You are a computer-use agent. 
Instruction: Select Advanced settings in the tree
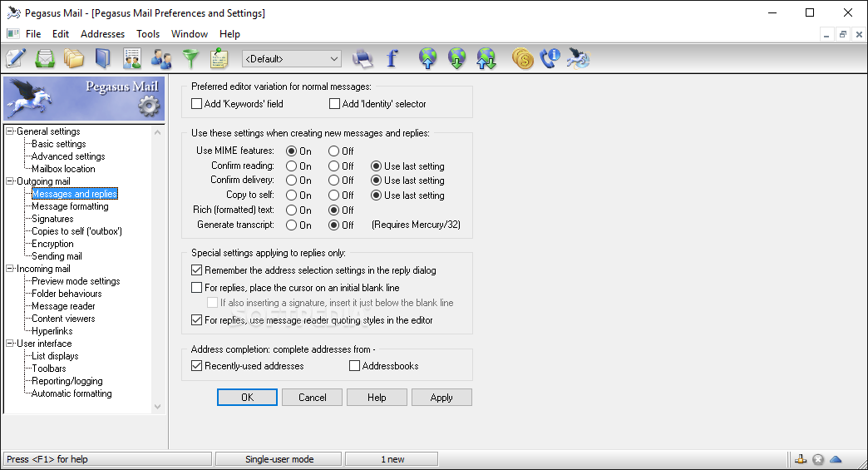click(68, 156)
